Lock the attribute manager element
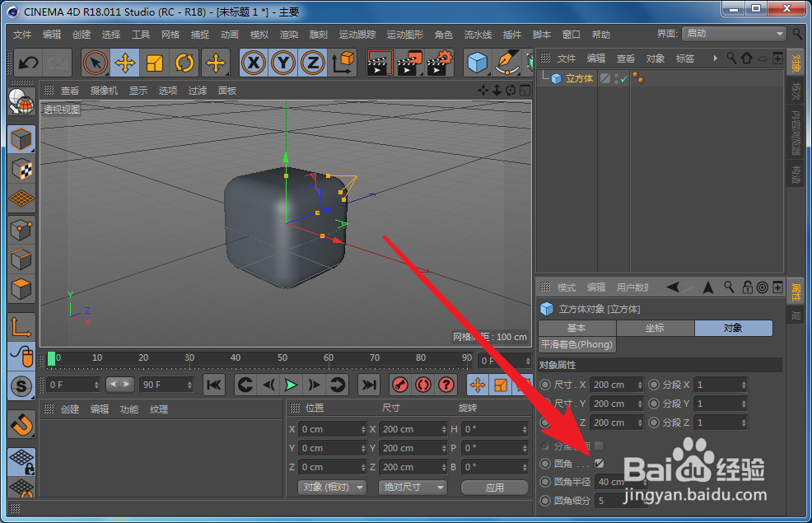Image resolution: width=812 pixels, height=523 pixels. pyautogui.click(x=747, y=287)
